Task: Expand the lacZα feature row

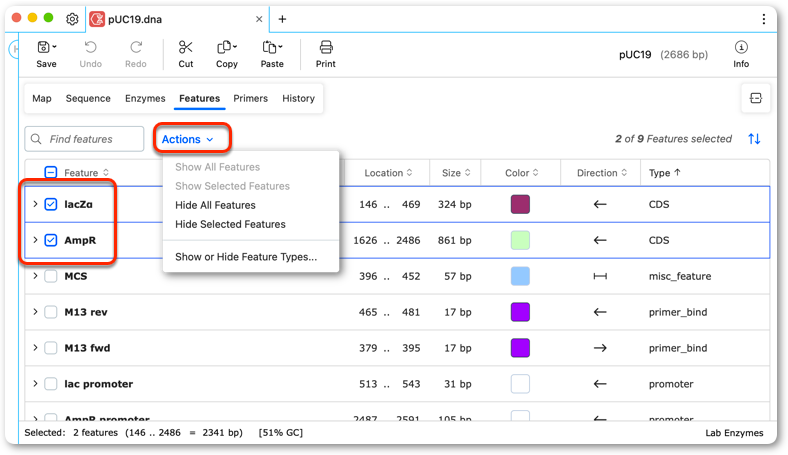Action: tap(35, 204)
